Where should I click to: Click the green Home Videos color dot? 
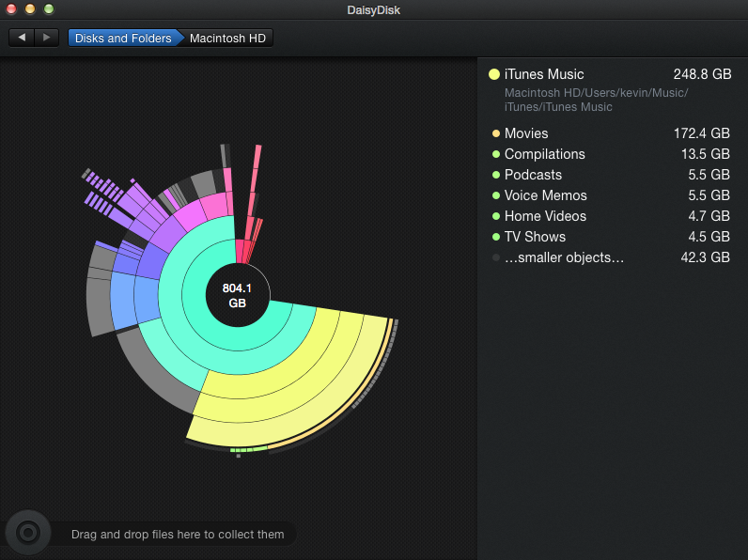pyautogui.click(x=496, y=216)
